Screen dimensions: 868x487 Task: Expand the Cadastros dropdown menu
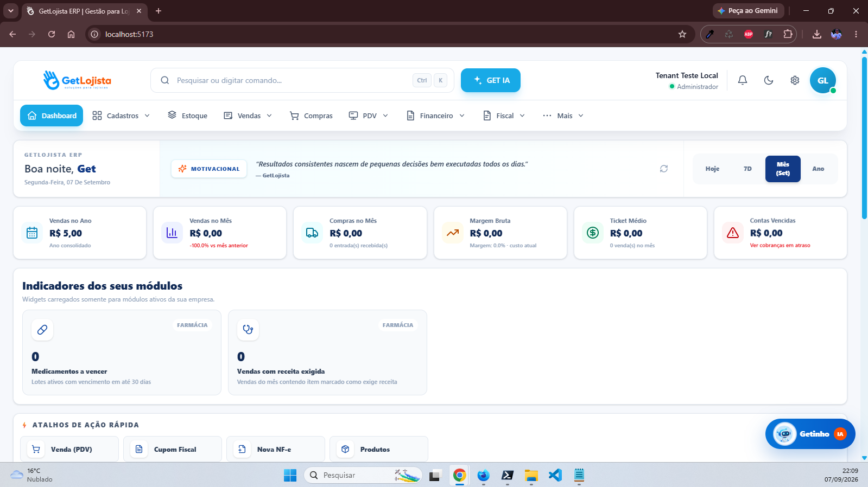(121, 116)
